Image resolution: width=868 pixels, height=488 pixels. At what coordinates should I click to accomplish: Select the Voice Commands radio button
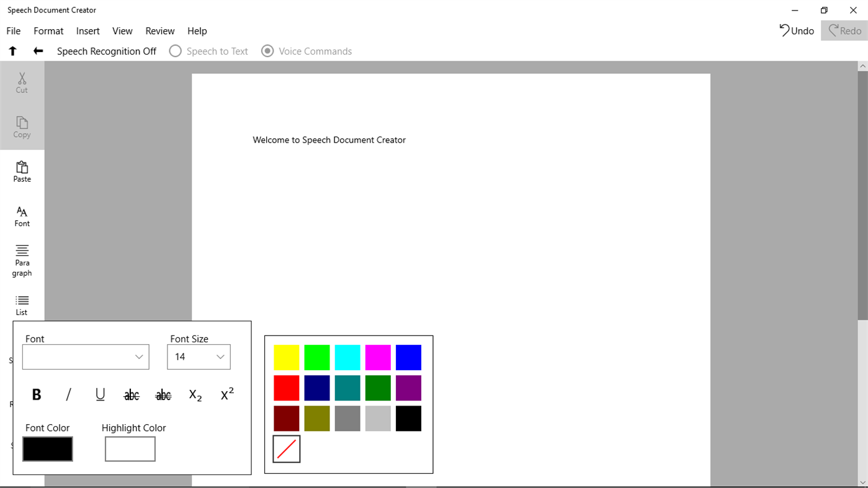[267, 51]
